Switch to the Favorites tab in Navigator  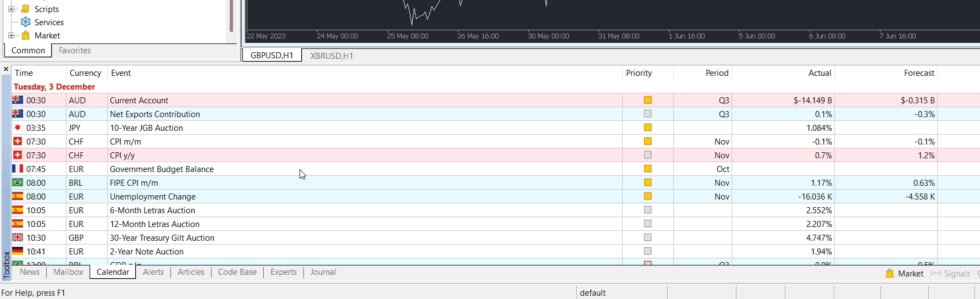point(75,51)
